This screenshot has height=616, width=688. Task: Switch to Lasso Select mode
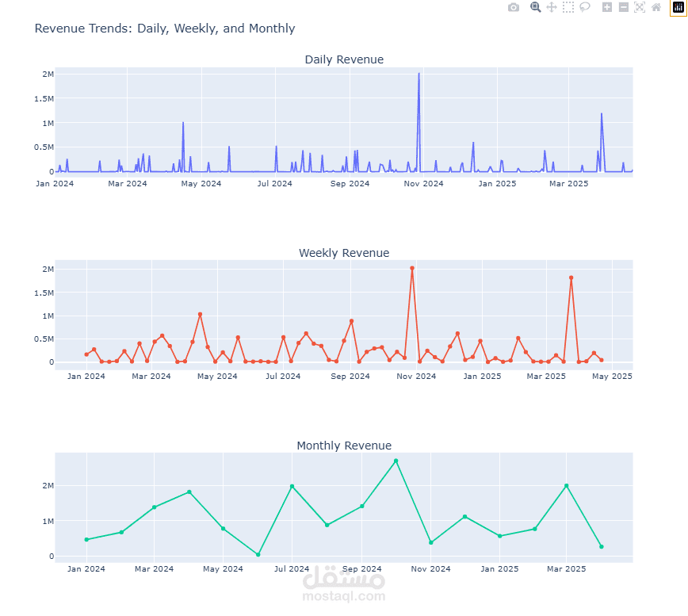584,7
